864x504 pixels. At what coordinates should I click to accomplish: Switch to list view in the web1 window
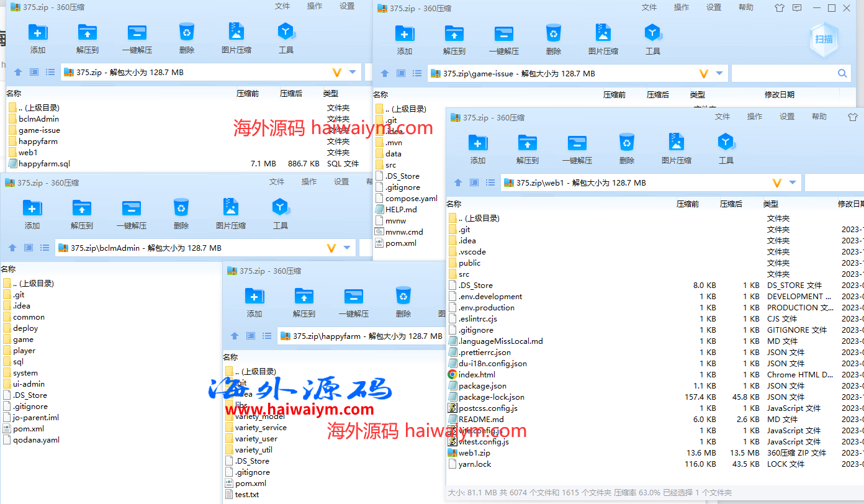pyautogui.click(x=490, y=182)
